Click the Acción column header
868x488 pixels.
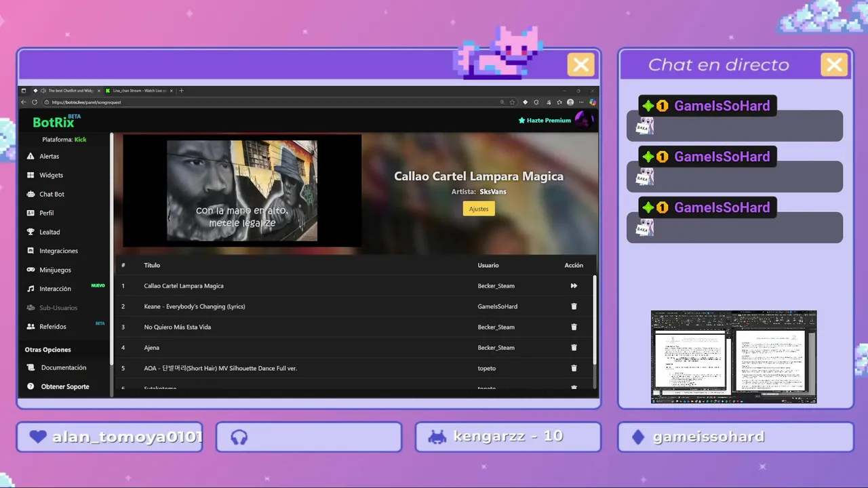(x=574, y=265)
